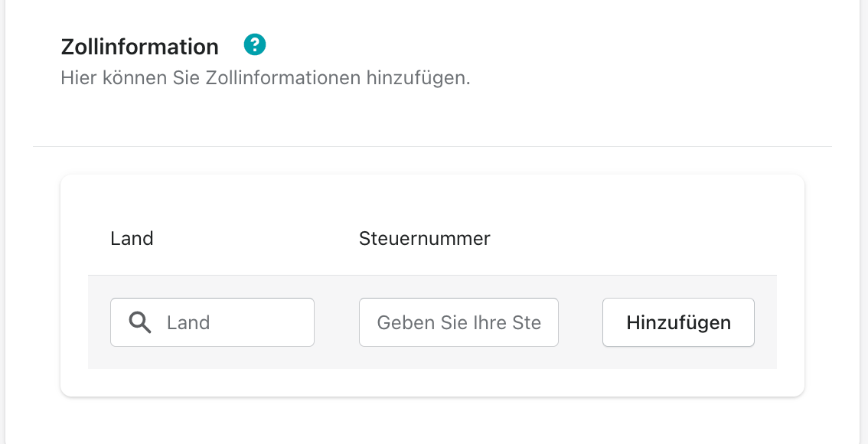This screenshot has width=868, height=444.
Task: Focus the Steuernummer text input
Action: point(458,322)
